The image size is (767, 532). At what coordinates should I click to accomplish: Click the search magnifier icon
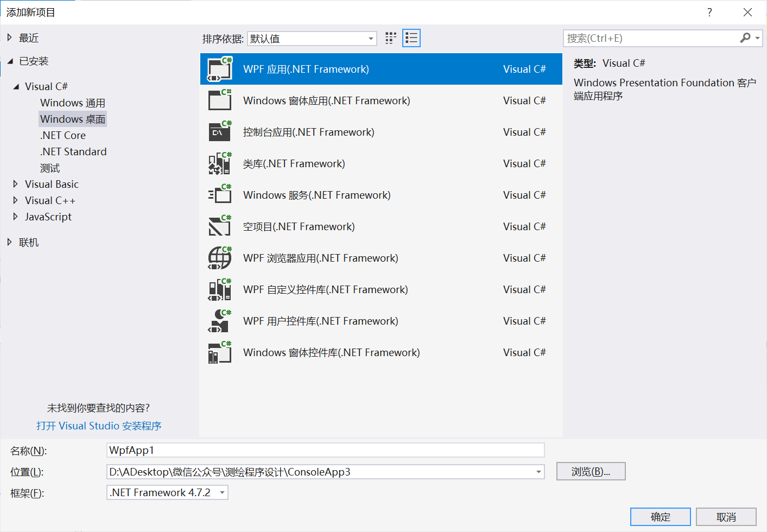coord(745,38)
